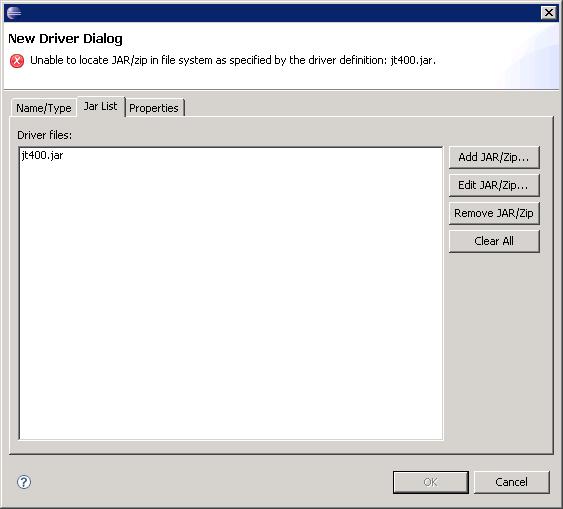Open help via the question mark icon
This screenshot has width=563, height=509.
(24, 482)
